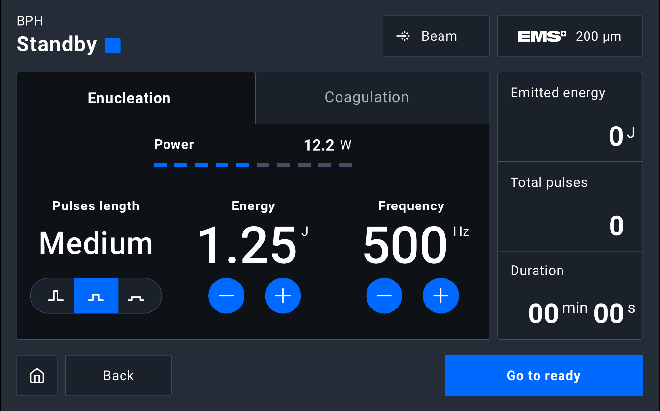Select the Enucleation tab
Screen dimensions: 660x411
click(129, 98)
